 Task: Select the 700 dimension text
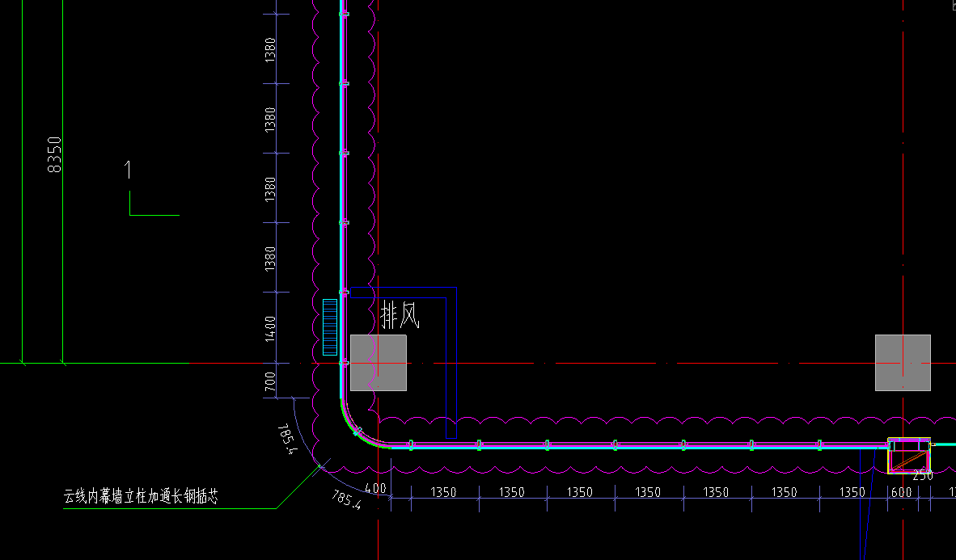tap(270, 381)
